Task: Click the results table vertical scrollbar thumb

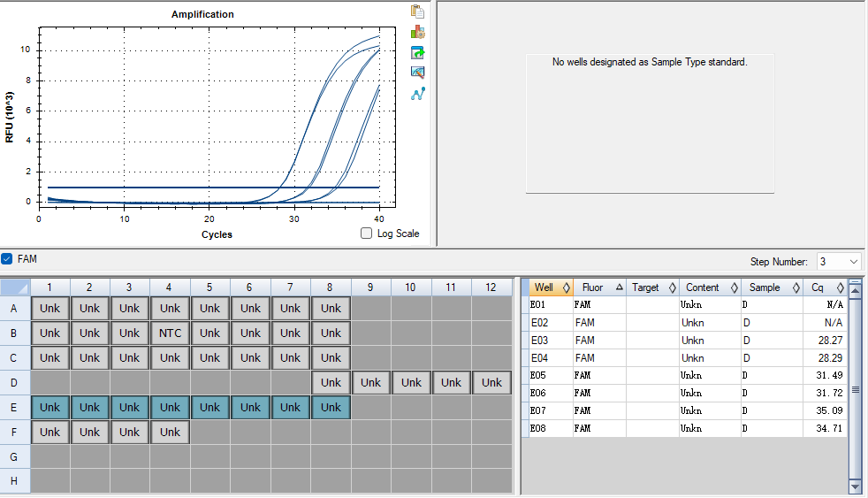Action: coord(856,389)
